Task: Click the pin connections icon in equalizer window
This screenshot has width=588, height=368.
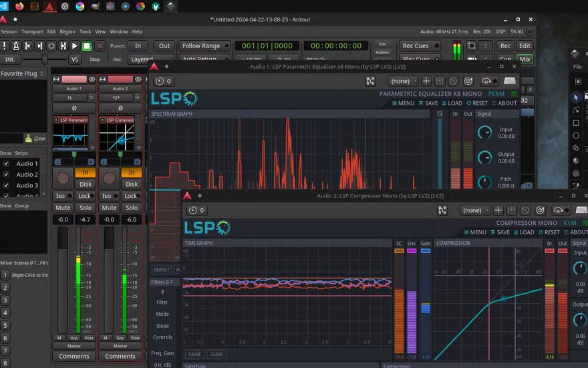Action: (x=370, y=81)
